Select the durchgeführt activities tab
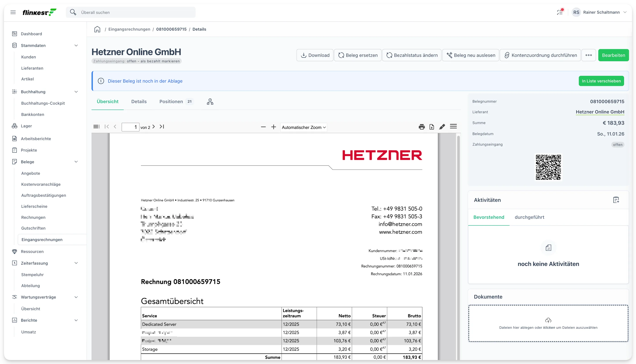This screenshot has height=364, width=636. click(529, 217)
